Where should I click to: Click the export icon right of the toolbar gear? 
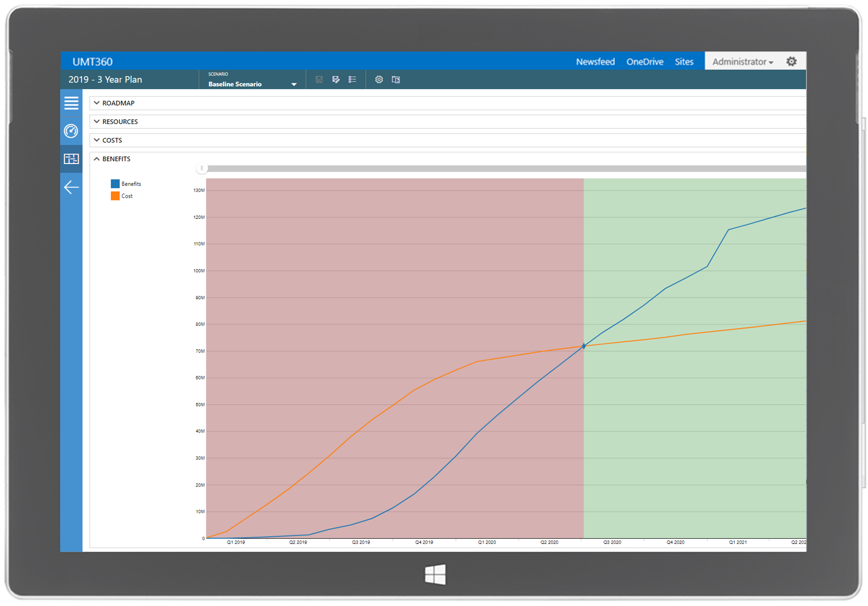tap(396, 80)
